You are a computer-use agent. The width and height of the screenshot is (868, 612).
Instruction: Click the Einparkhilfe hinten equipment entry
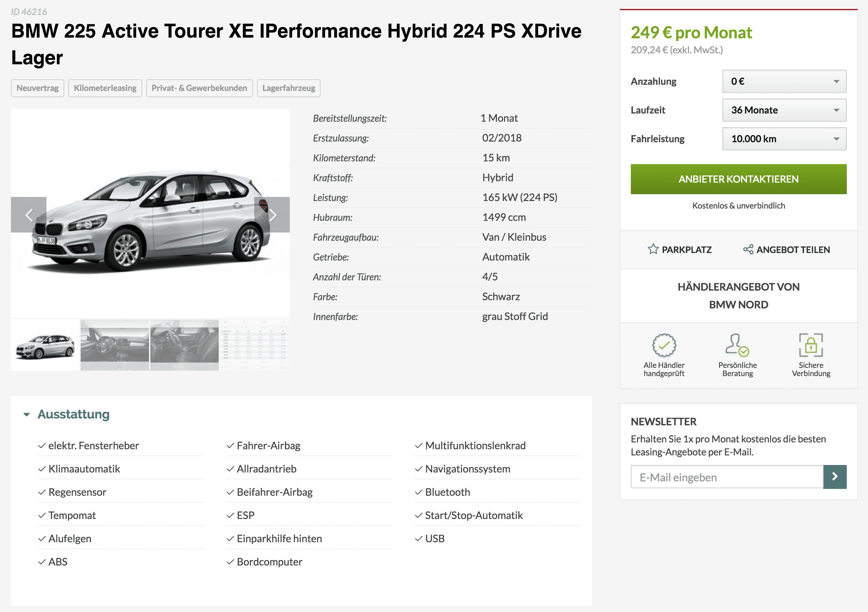[x=279, y=538]
